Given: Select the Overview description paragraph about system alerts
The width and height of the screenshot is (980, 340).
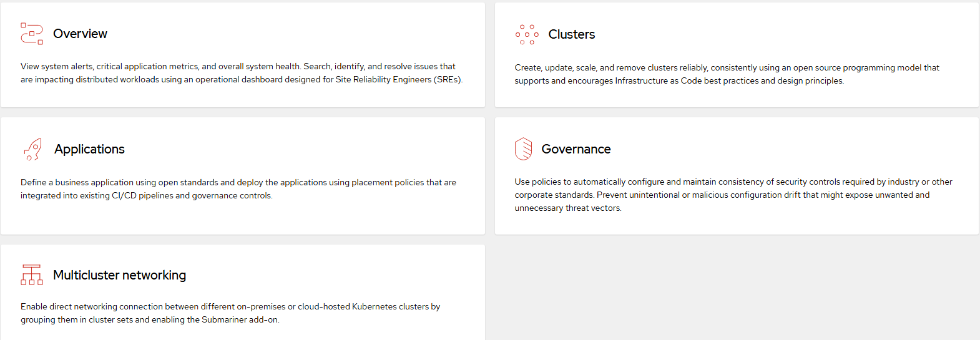Looking at the screenshot, I should tap(242, 73).
